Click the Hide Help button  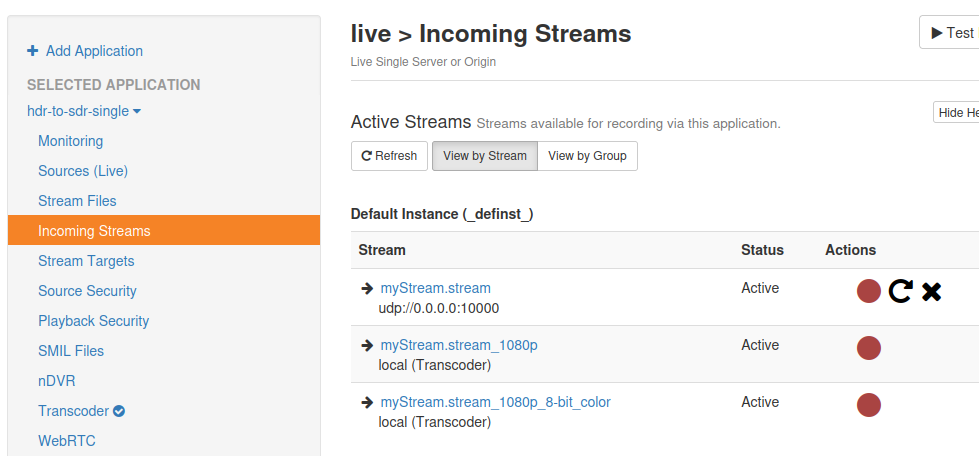[x=958, y=113]
